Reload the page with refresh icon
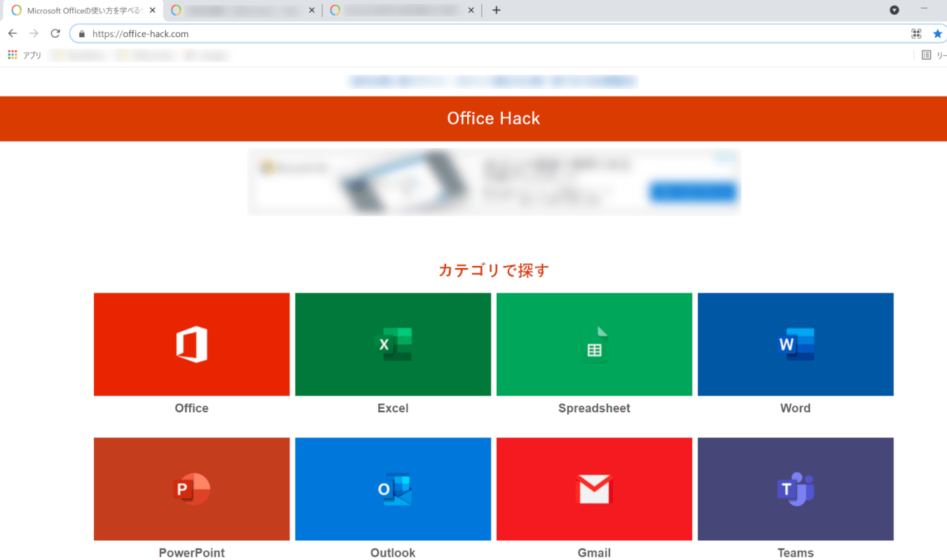Screen dimensions: 947x560 pyautogui.click(x=55, y=34)
